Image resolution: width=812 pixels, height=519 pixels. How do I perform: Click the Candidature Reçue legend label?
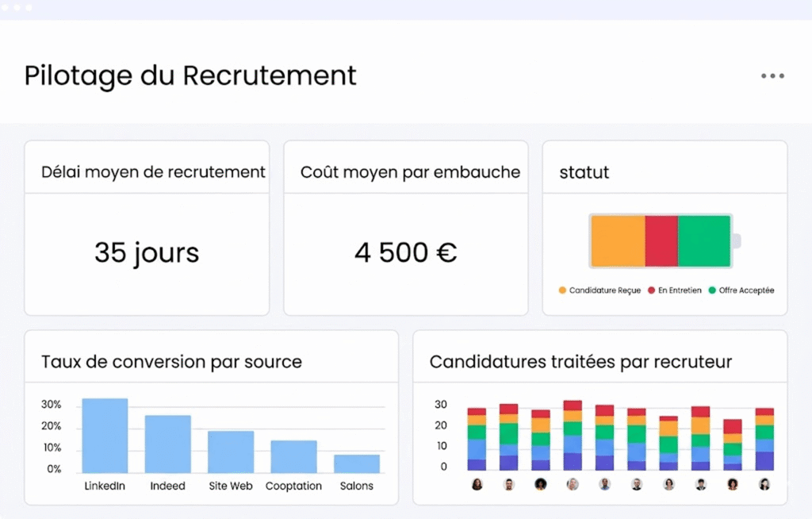(x=605, y=290)
